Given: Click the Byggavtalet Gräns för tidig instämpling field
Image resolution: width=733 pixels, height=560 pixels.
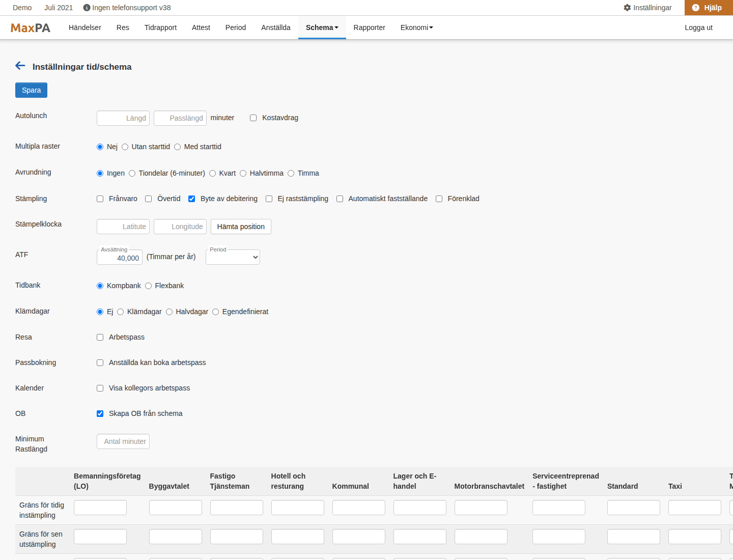Looking at the screenshot, I should pos(176,508).
